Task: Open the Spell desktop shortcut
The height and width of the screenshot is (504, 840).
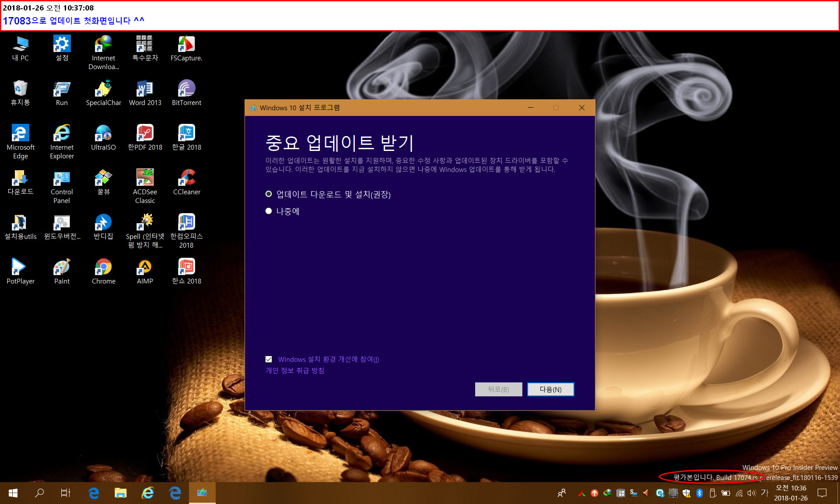Action: [145, 231]
